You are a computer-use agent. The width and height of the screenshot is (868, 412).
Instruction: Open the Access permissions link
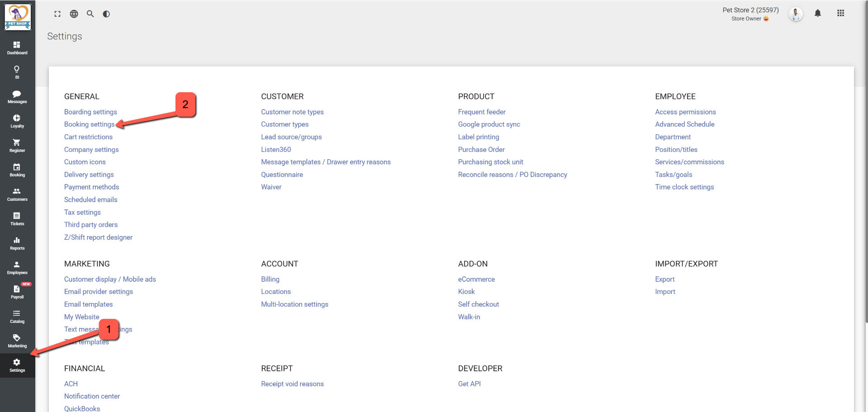pyautogui.click(x=685, y=112)
